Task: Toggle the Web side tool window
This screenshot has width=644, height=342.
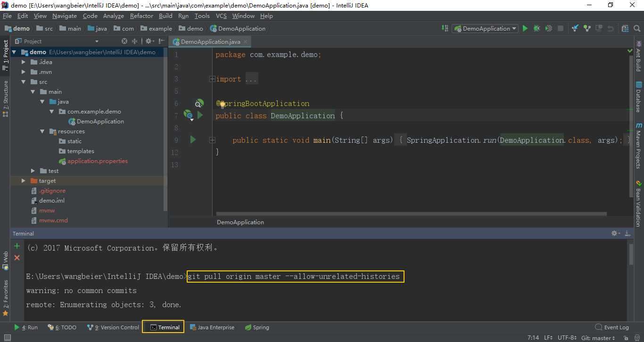Action: 5,261
